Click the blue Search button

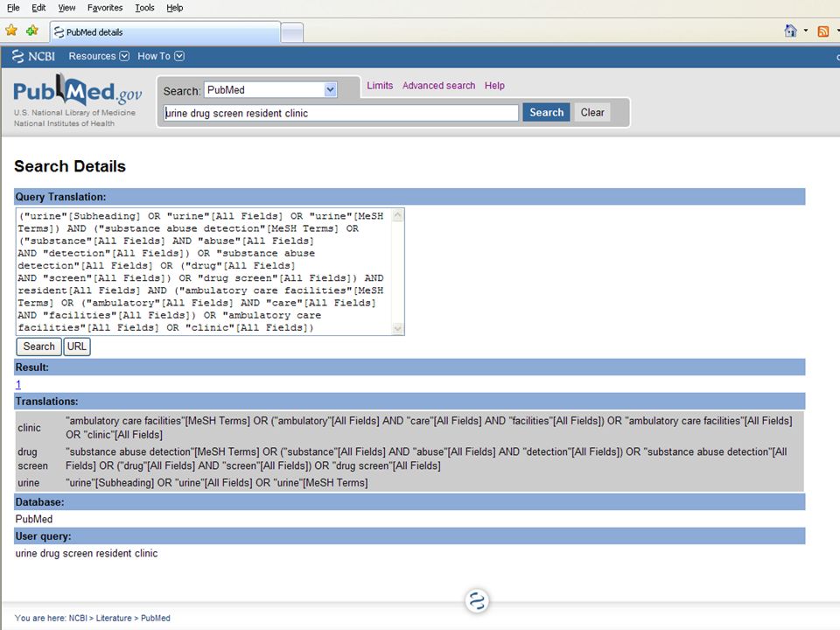pos(546,113)
